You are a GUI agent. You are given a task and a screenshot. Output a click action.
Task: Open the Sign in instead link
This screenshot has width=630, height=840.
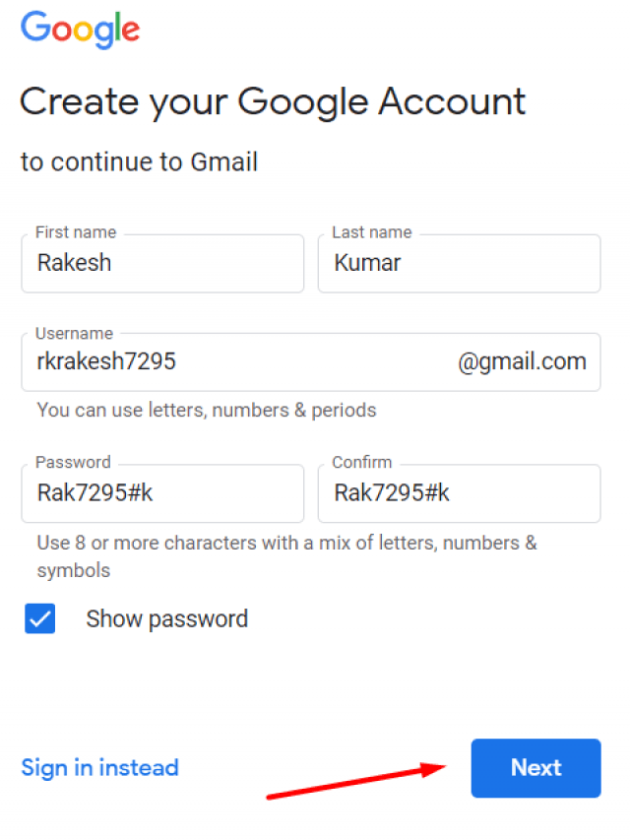point(99,768)
